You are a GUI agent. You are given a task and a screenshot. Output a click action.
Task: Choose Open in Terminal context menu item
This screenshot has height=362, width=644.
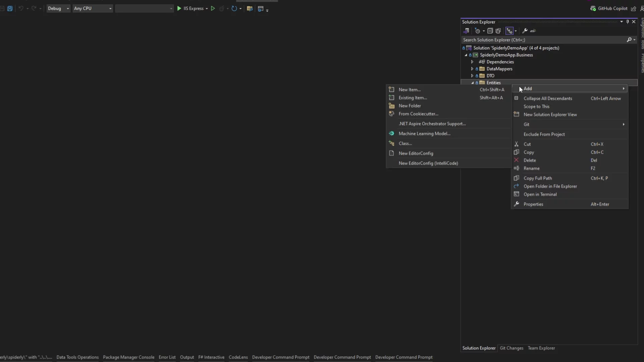click(540, 194)
